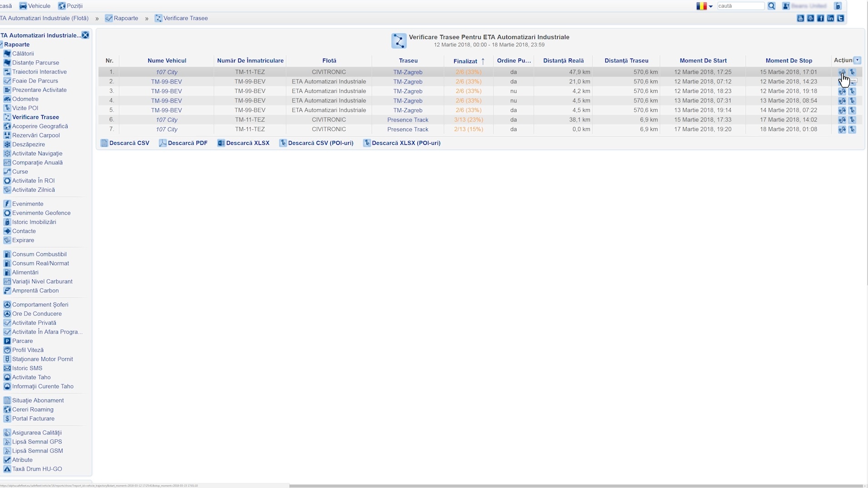Click trajectory icon in row 4
868x488 pixels.
coord(842,101)
